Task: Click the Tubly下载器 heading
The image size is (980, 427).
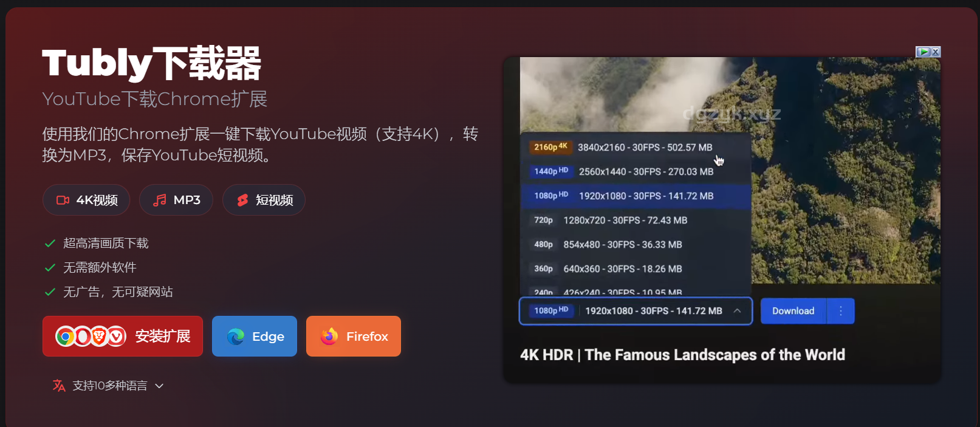Action: pos(152,63)
